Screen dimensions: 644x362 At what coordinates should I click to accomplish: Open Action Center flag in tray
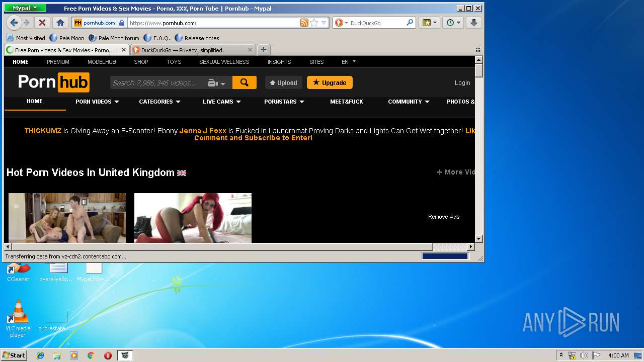tap(596, 355)
